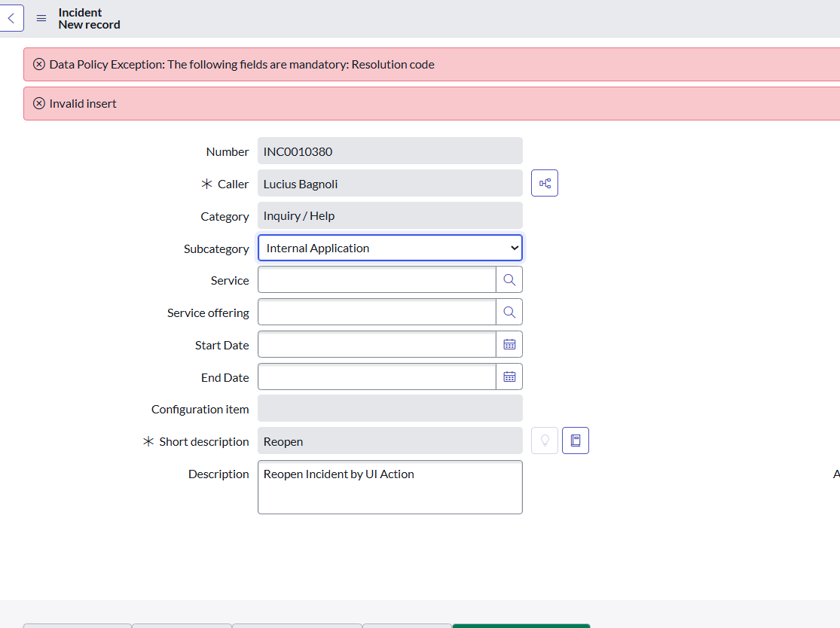
Task: Open Service offering lookup magnifier icon
Action: 509,312
